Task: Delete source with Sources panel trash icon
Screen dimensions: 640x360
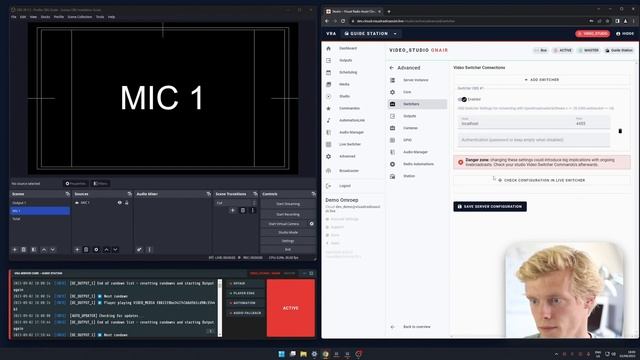Action: tap(86, 249)
